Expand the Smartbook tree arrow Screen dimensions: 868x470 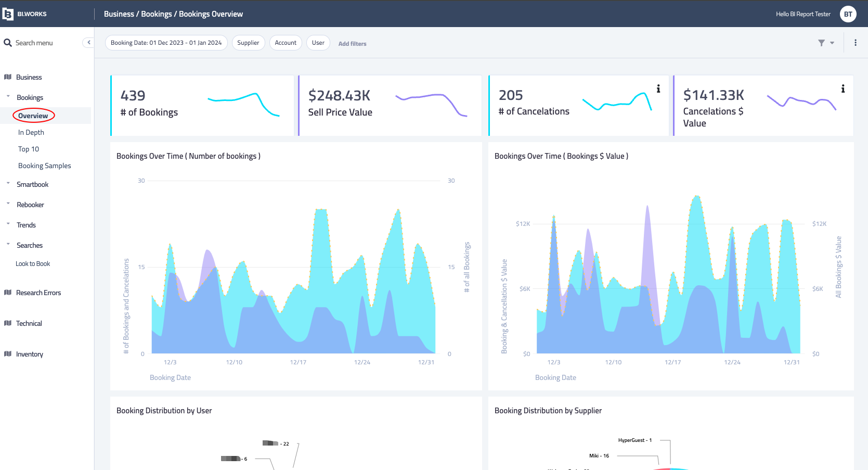(x=8, y=183)
